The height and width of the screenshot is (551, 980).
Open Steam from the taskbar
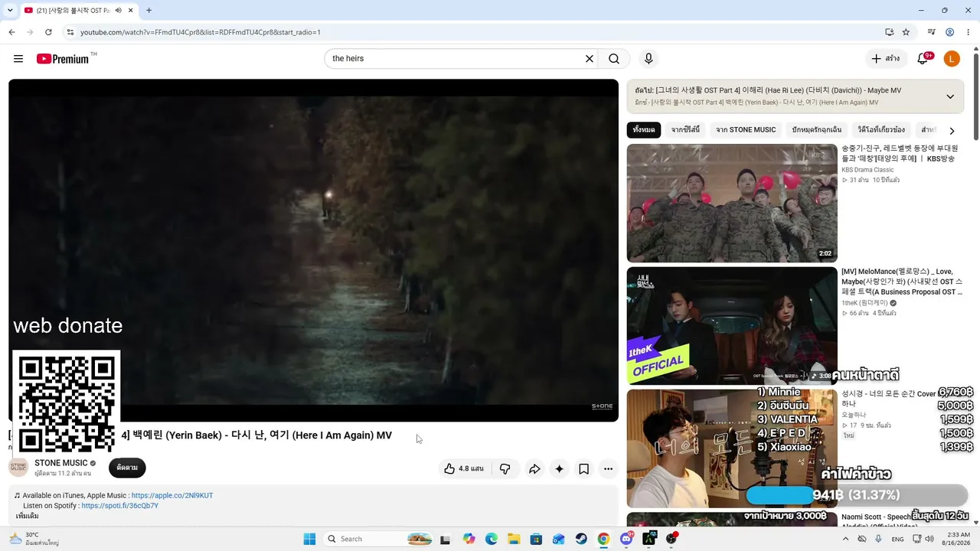click(x=581, y=539)
